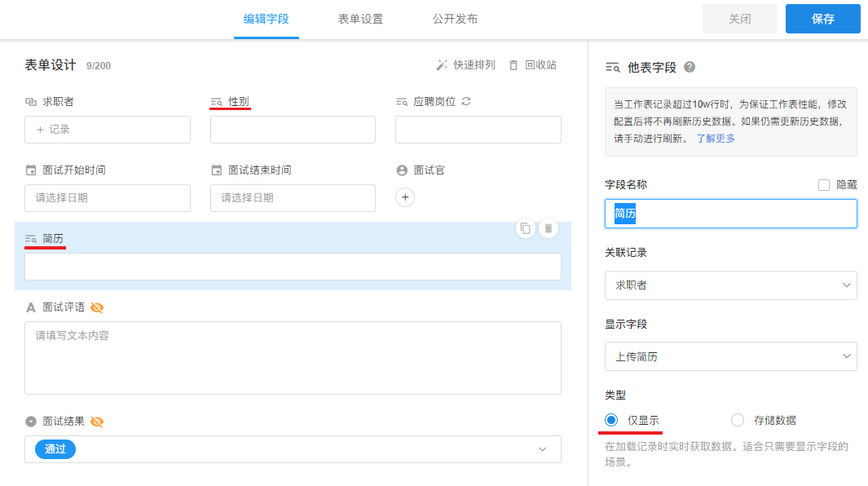This screenshot has width=868, height=486.
Task: Go to the 公开发布 tab
Action: pos(455,19)
